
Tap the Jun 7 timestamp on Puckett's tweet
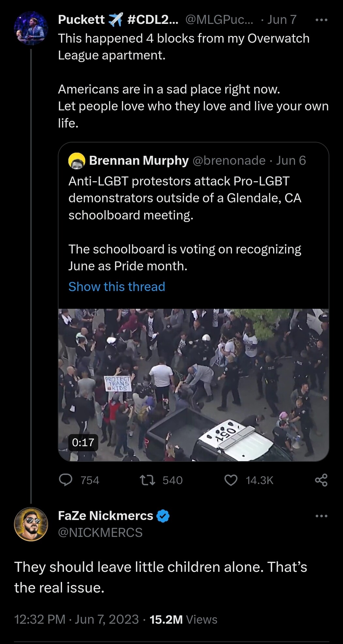282,20
